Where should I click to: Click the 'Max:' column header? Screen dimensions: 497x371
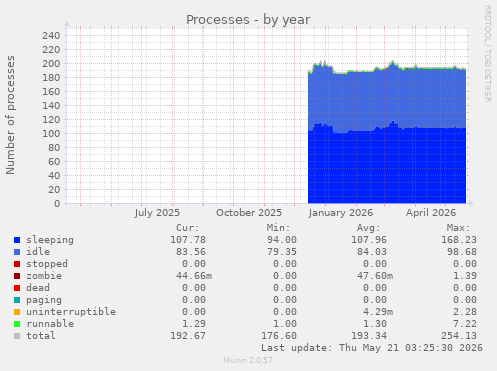(459, 228)
